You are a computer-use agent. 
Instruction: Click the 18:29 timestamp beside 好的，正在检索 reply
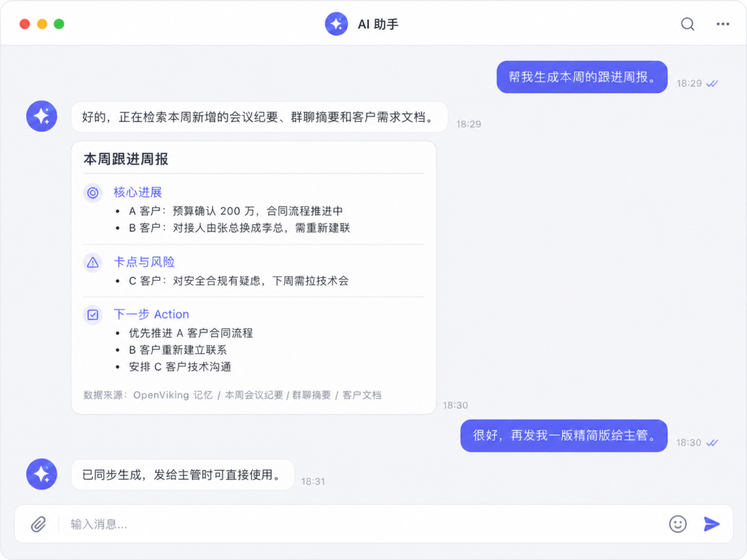[x=469, y=124]
